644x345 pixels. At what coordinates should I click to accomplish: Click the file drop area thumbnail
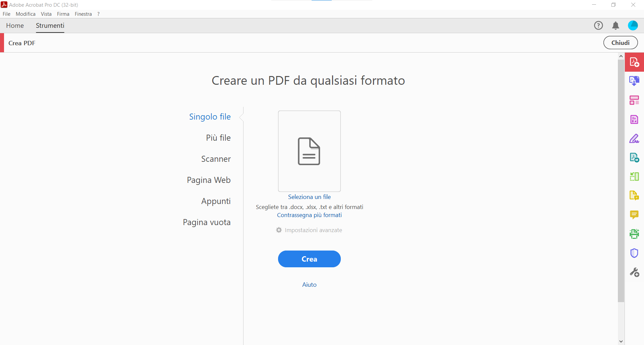pos(309,151)
